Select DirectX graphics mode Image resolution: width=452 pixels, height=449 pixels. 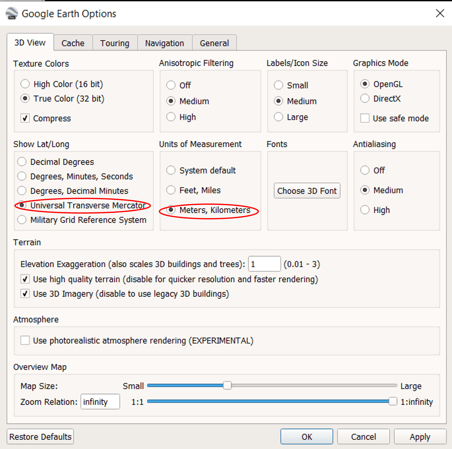coord(365,98)
